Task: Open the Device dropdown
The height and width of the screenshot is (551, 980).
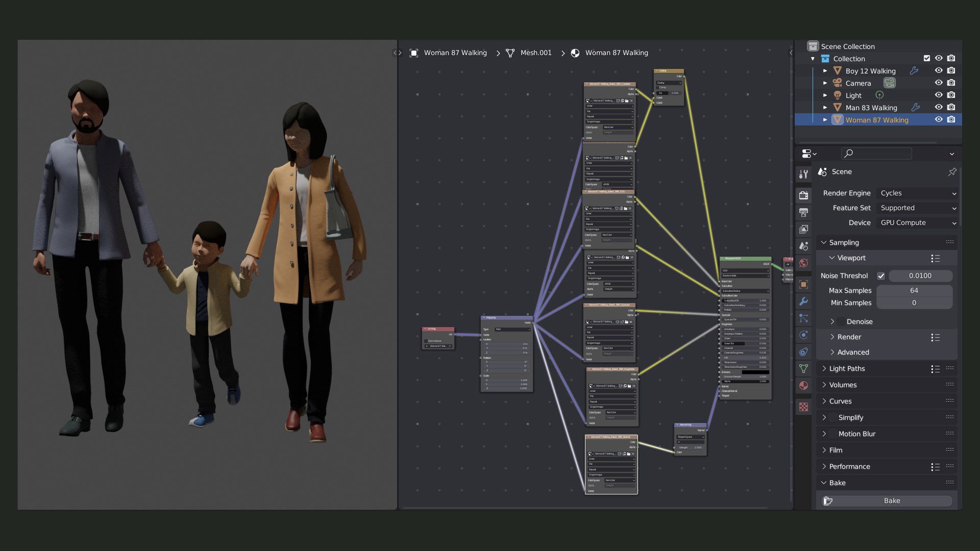Action: pos(918,223)
